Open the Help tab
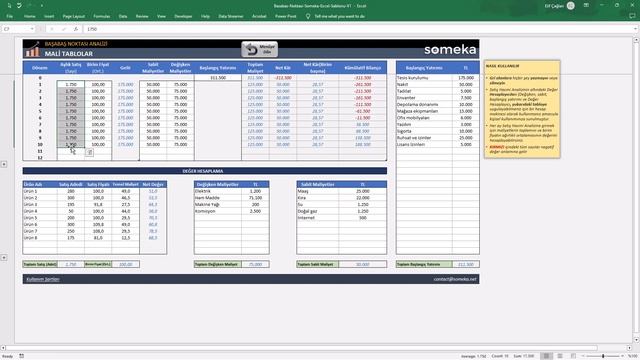This screenshot has width=640, height=360. tap(205, 16)
